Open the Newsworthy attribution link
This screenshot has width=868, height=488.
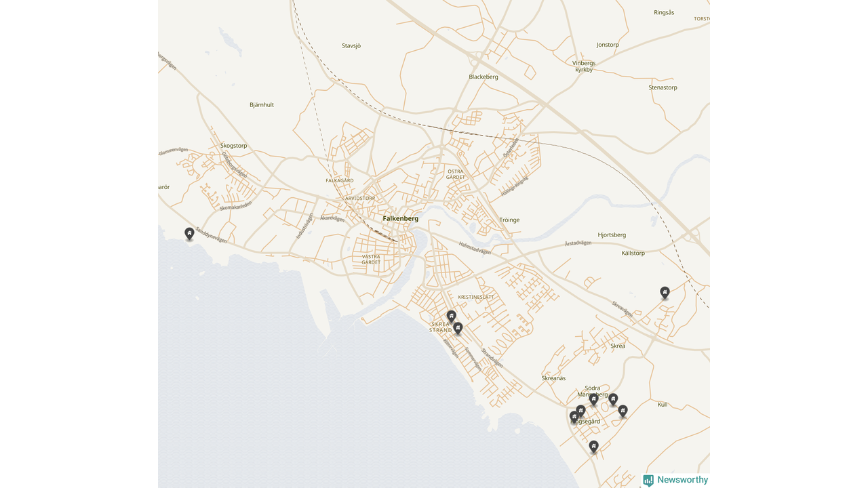[x=682, y=480]
